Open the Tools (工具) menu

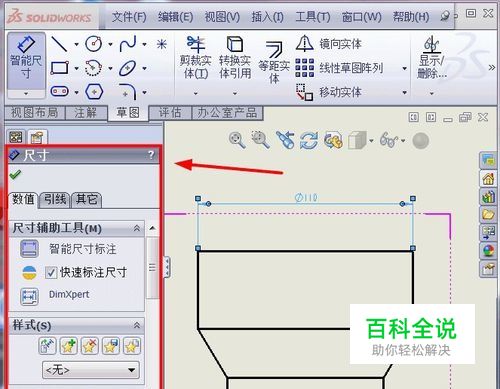pyautogui.click(x=313, y=17)
